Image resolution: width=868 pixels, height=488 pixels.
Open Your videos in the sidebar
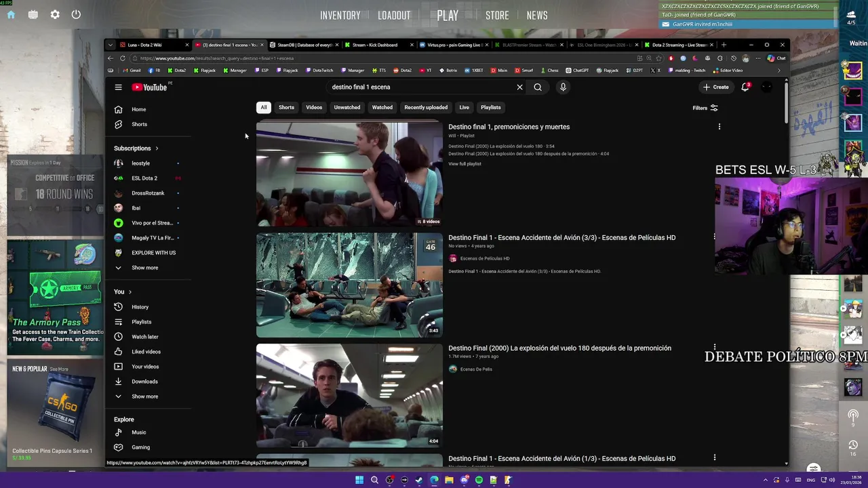pyautogui.click(x=146, y=367)
